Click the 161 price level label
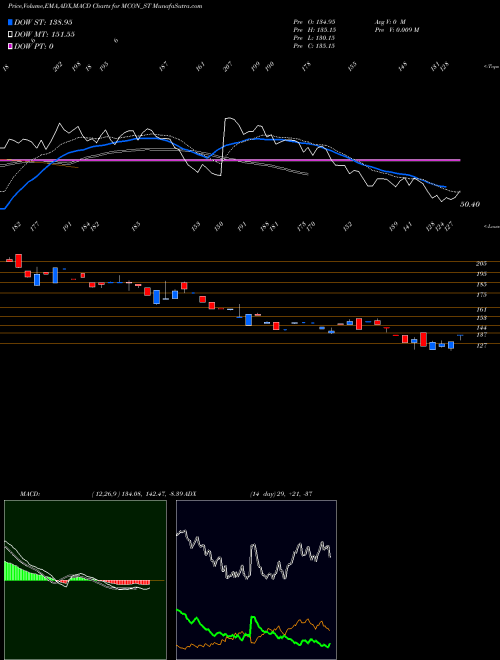500x660 pixels. [481, 309]
